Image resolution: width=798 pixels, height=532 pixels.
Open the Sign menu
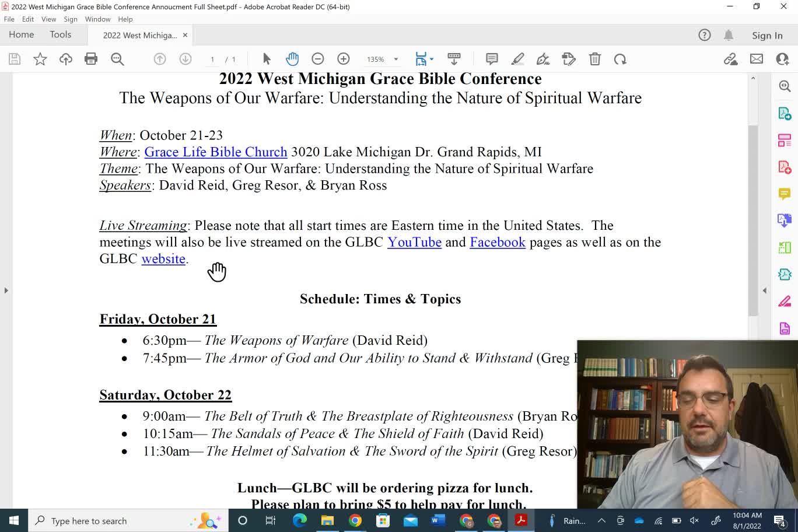coord(71,19)
